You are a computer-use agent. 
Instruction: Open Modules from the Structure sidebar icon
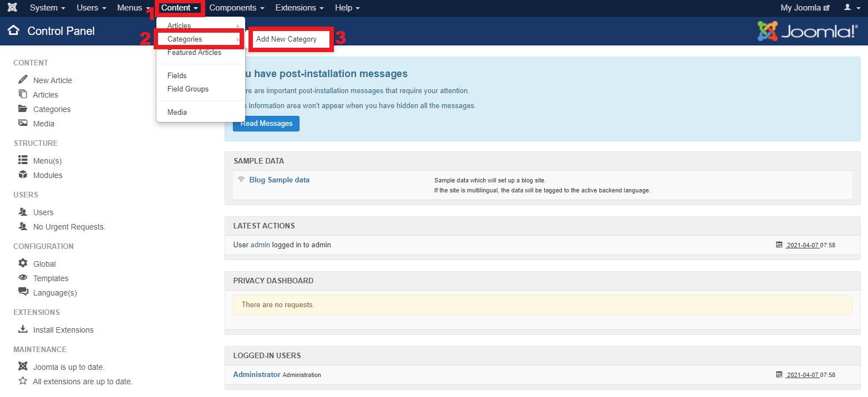point(22,175)
